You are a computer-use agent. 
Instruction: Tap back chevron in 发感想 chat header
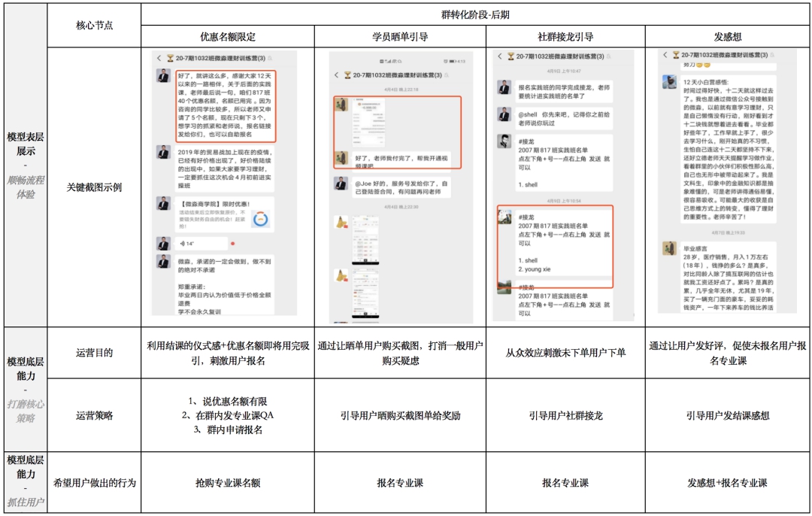tap(665, 56)
